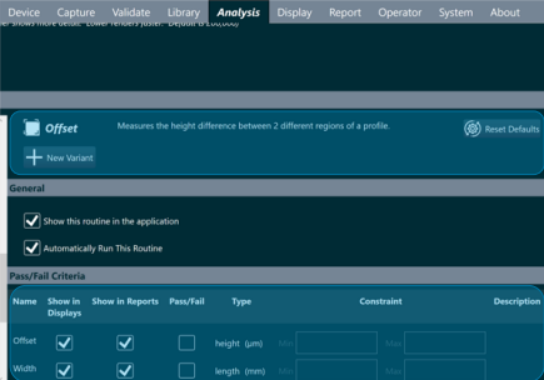Uncheck Show in Reports for Width
The height and width of the screenshot is (380, 544).
125,370
